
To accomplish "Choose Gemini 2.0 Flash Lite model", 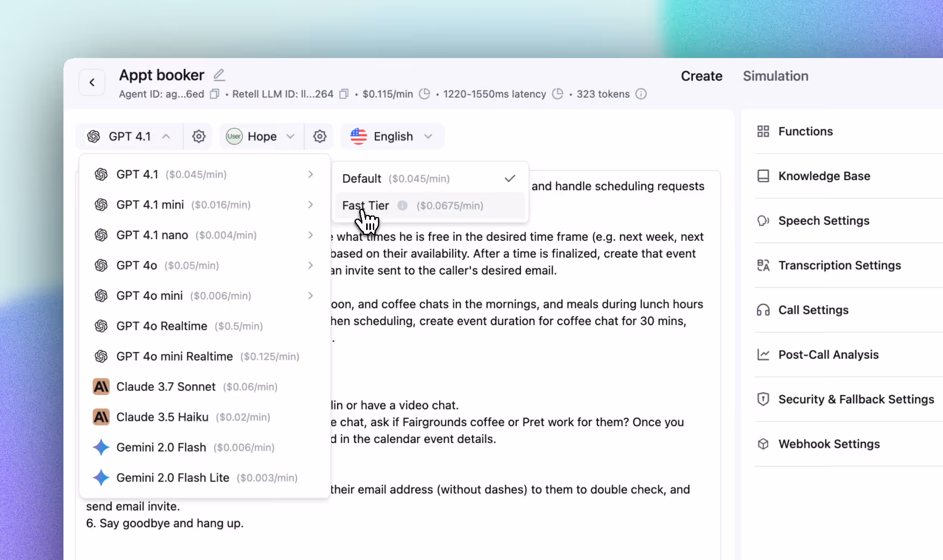I will pos(204,478).
